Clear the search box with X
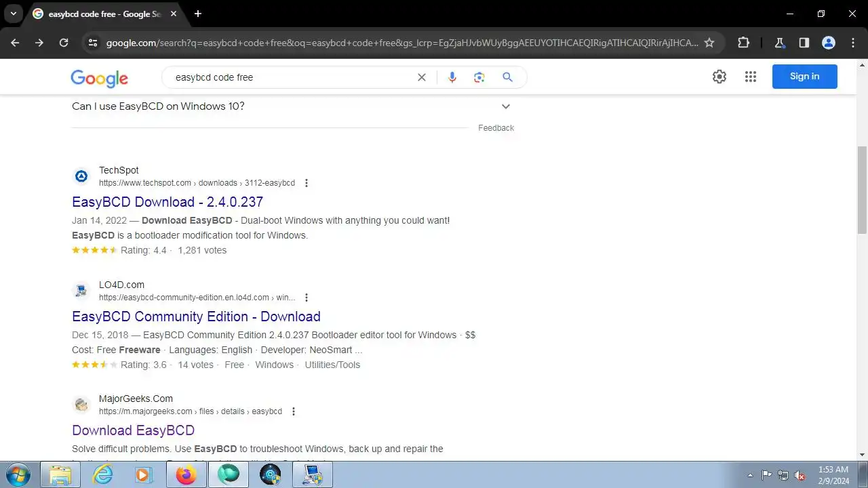This screenshot has width=868, height=488. [421, 77]
